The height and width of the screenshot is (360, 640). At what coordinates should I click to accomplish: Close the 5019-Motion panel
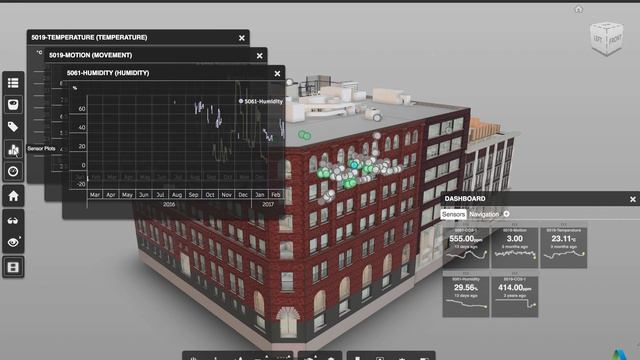260,56
